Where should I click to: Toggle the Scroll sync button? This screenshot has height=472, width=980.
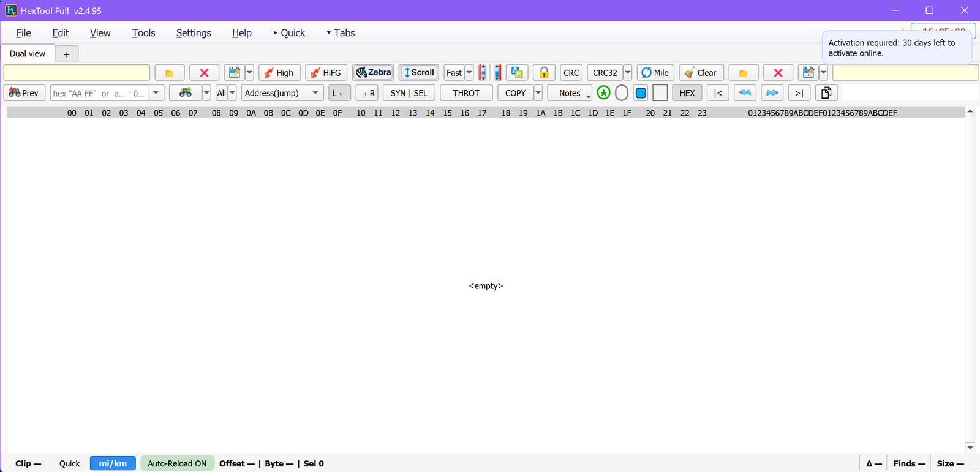point(419,72)
